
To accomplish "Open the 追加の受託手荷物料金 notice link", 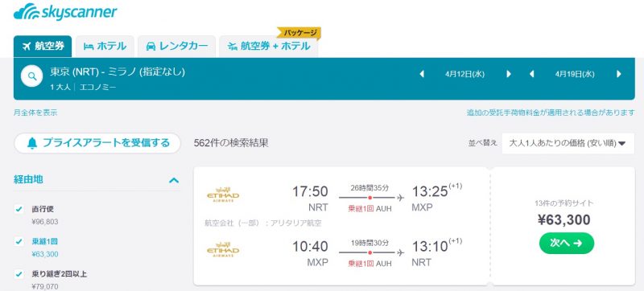I will (551, 113).
